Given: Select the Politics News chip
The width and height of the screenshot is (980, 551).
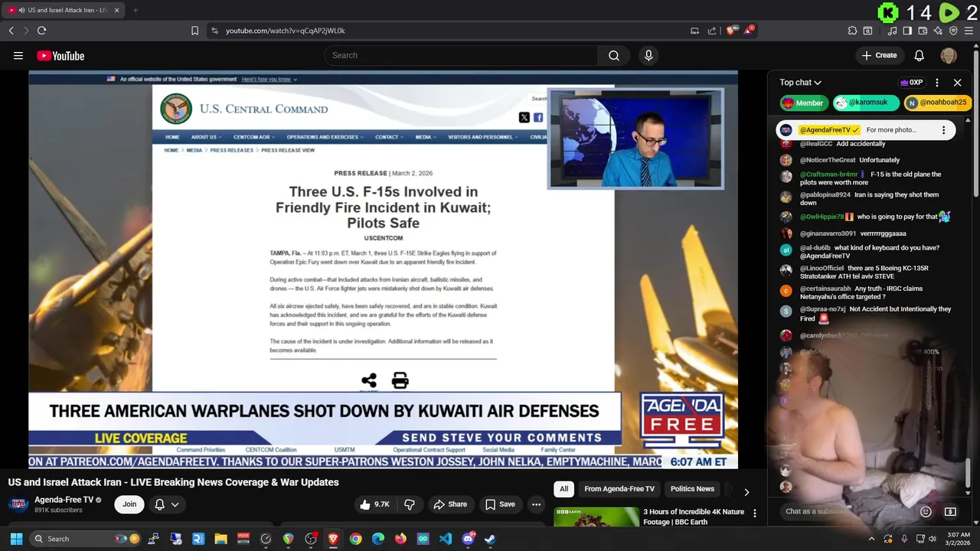Looking at the screenshot, I should coord(692,489).
